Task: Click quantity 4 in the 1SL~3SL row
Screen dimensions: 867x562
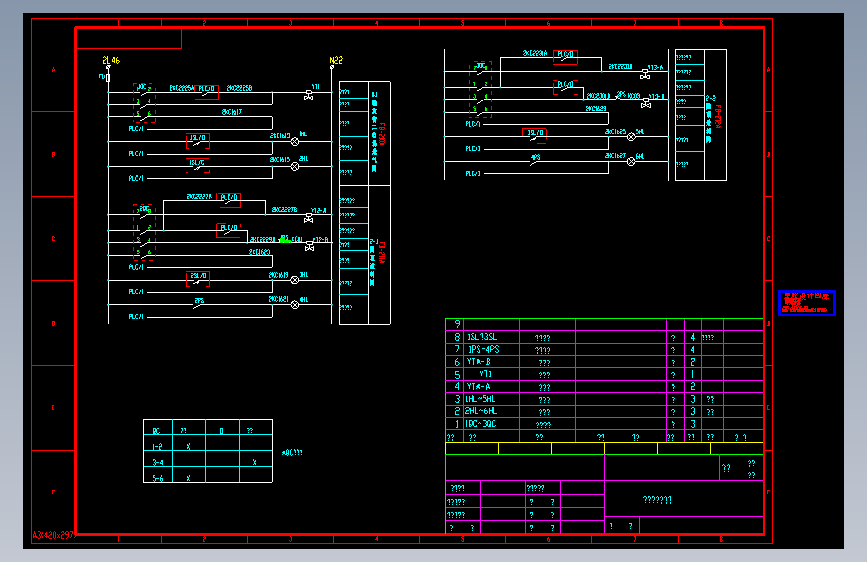Action: [692, 337]
